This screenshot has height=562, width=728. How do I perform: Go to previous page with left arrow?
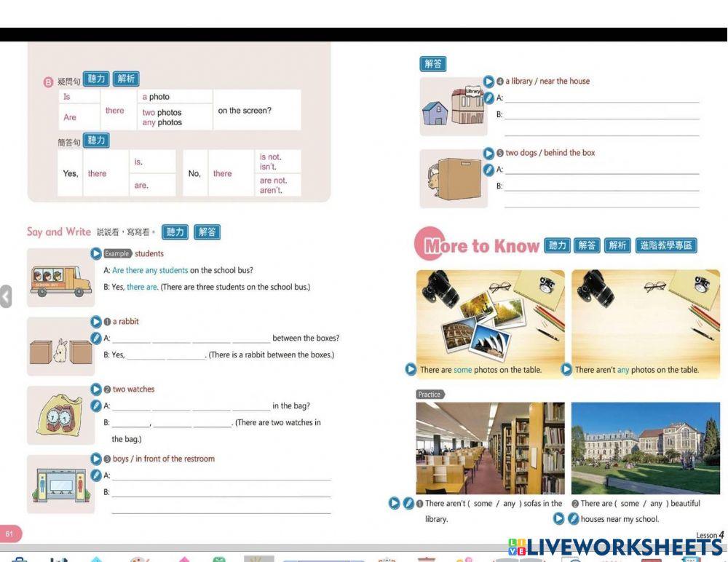click(x=6, y=296)
